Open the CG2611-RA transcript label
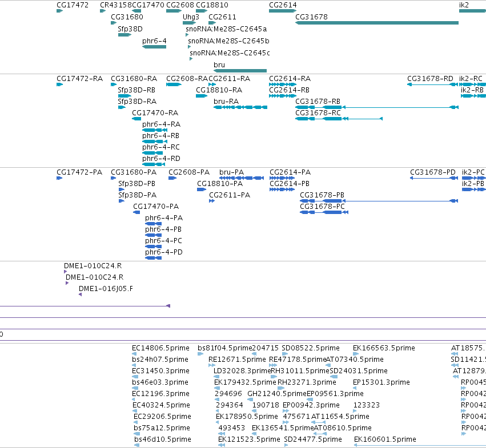Viewport: 486px width, 448px height. click(x=230, y=79)
